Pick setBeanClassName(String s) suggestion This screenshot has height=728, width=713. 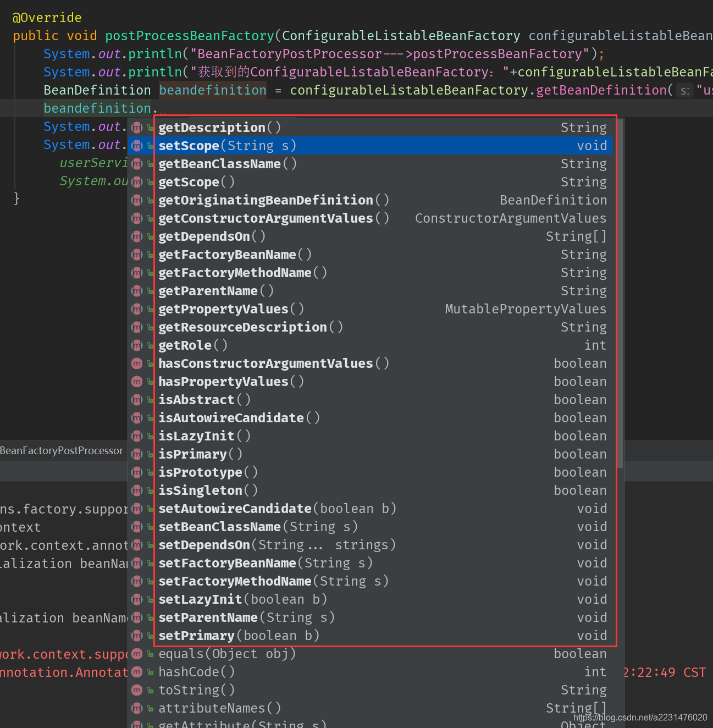click(371, 527)
